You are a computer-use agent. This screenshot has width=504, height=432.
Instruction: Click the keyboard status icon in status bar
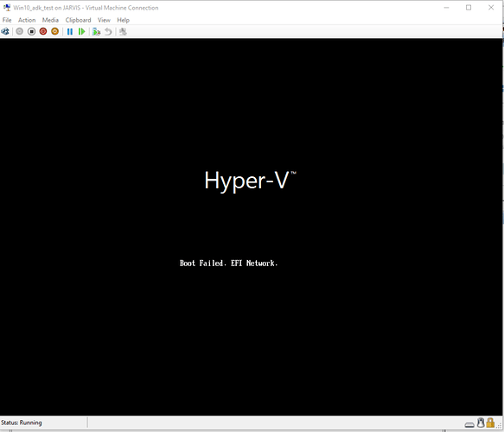click(x=469, y=424)
